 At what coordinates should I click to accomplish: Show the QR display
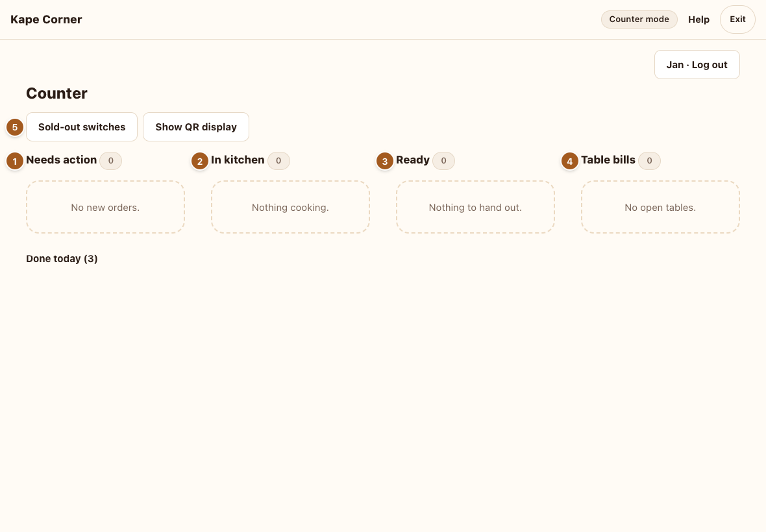point(196,127)
